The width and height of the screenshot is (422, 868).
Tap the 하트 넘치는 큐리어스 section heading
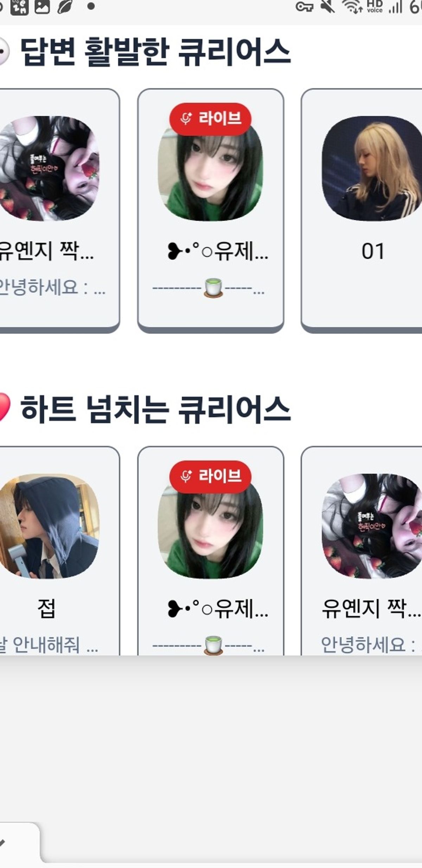(x=155, y=409)
